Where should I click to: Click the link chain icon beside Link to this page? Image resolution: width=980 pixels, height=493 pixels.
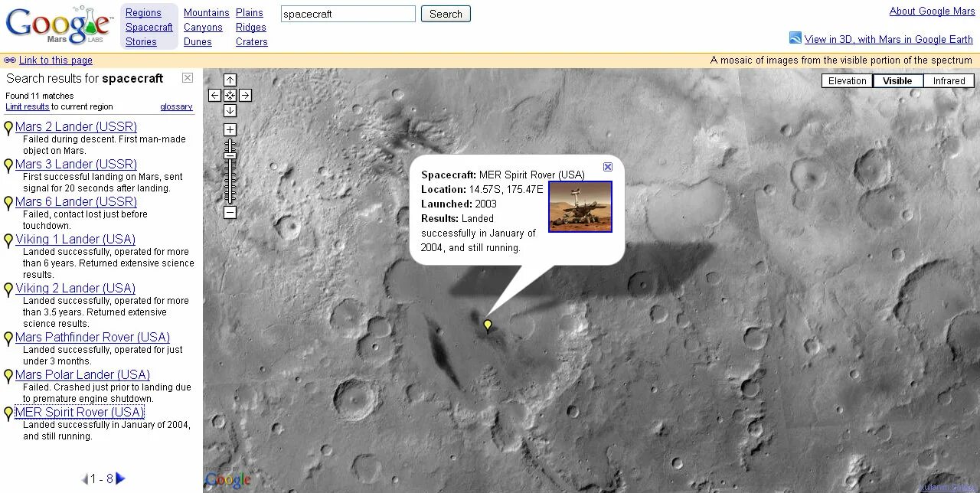click(x=10, y=60)
